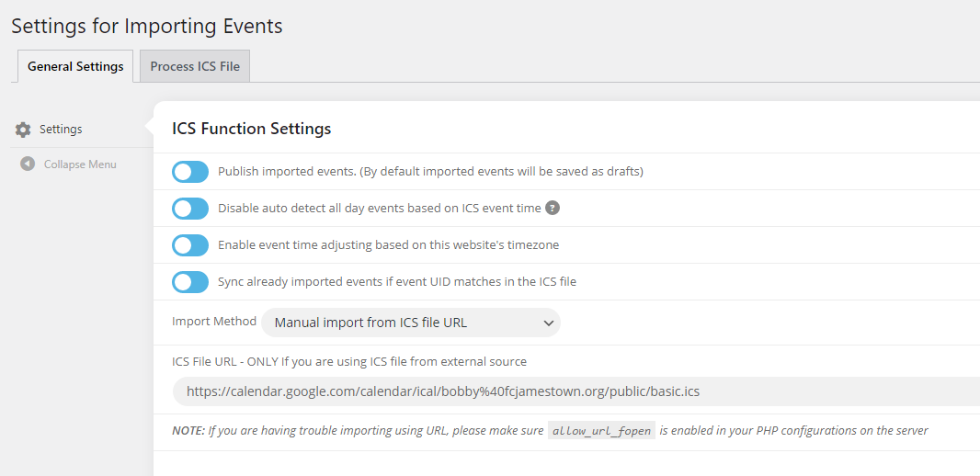This screenshot has width=980, height=476.
Task: Enable event time adjusting toggle switch
Action: point(190,245)
